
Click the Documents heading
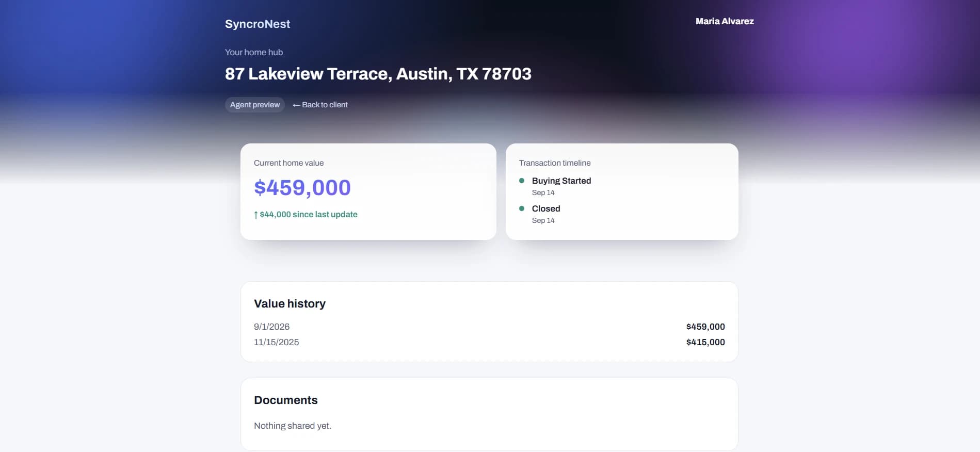286,400
